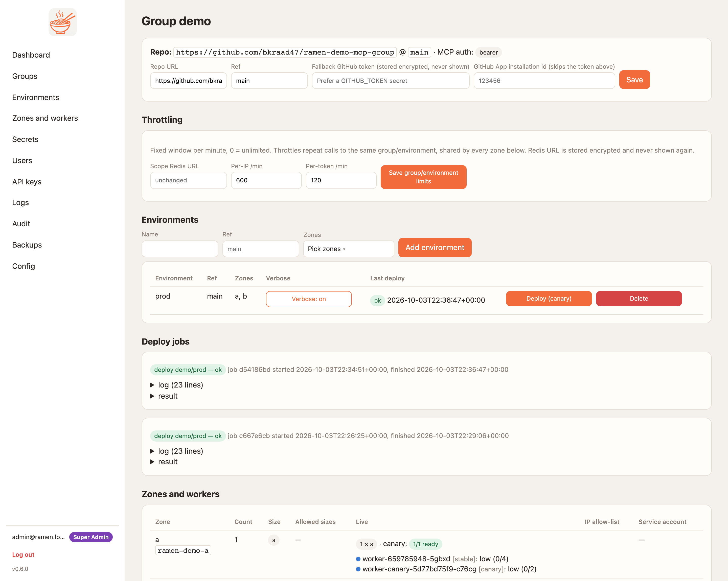Click the v0.6.0 version text

pyautogui.click(x=20, y=569)
